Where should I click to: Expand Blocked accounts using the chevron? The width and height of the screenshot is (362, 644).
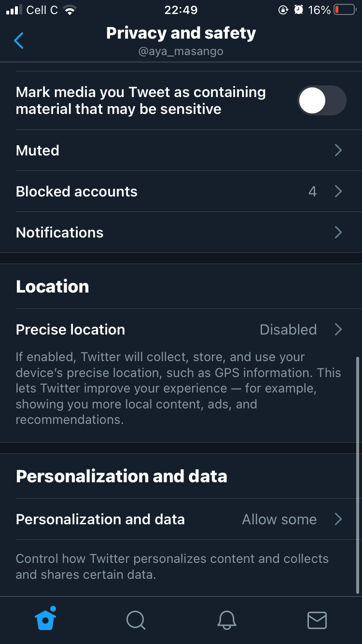tap(338, 192)
